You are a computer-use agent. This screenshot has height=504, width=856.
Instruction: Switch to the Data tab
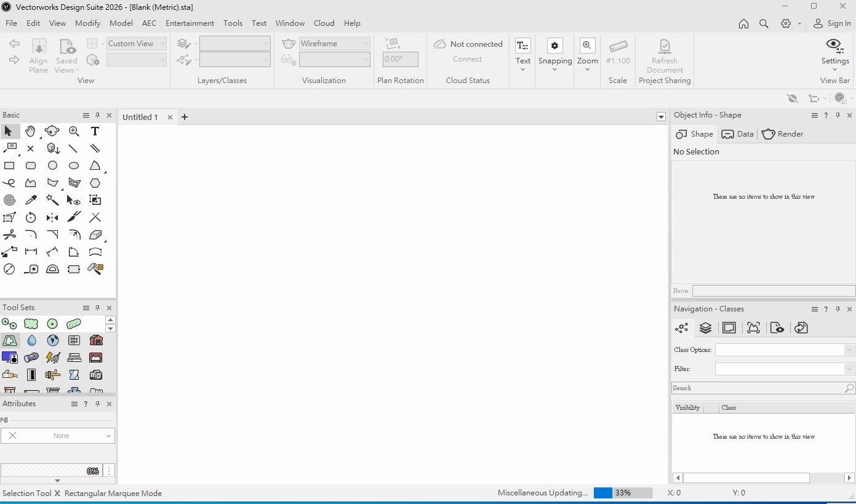pyautogui.click(x=738, y=134)
